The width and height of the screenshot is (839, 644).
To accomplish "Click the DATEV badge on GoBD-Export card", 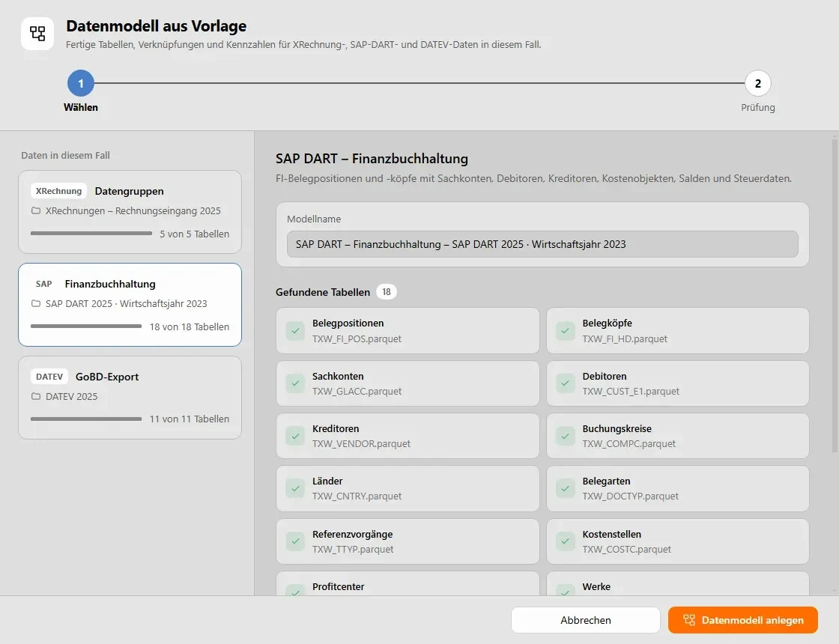I will [x=49, y=377].
